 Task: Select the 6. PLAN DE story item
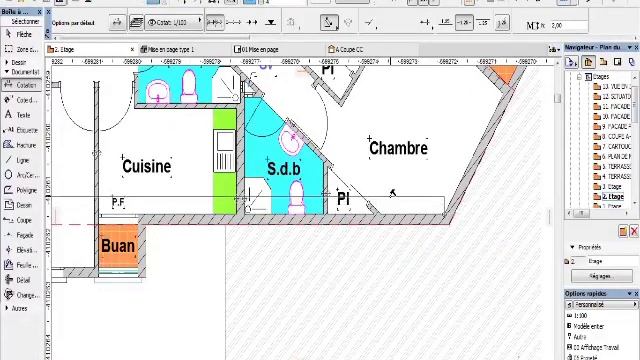pyautogui.click(x=613, y=156)
